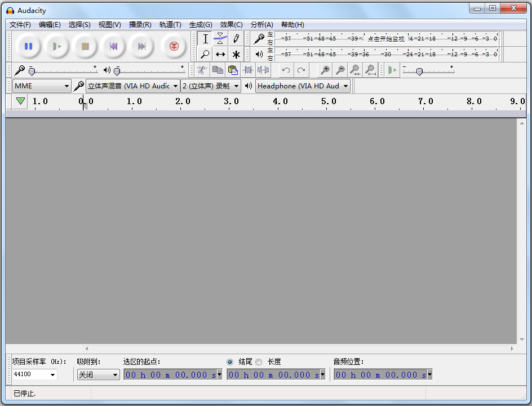Open the 立体声混音 recording device dropdown
Viewport: 532px width, 406px height.
coord(132,86)
